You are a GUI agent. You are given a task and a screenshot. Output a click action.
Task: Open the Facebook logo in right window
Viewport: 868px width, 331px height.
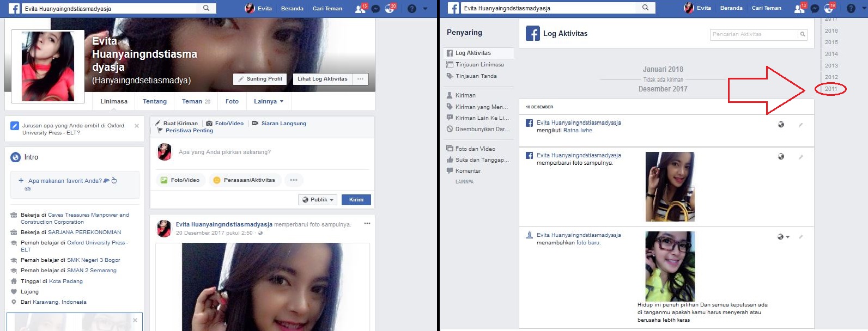pos(453,8)
